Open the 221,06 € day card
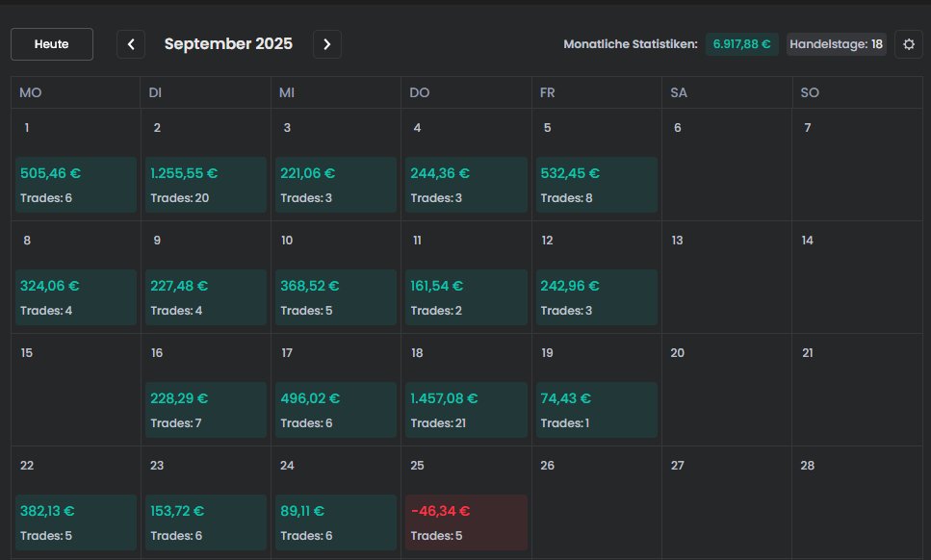 (x=336, y=185)
